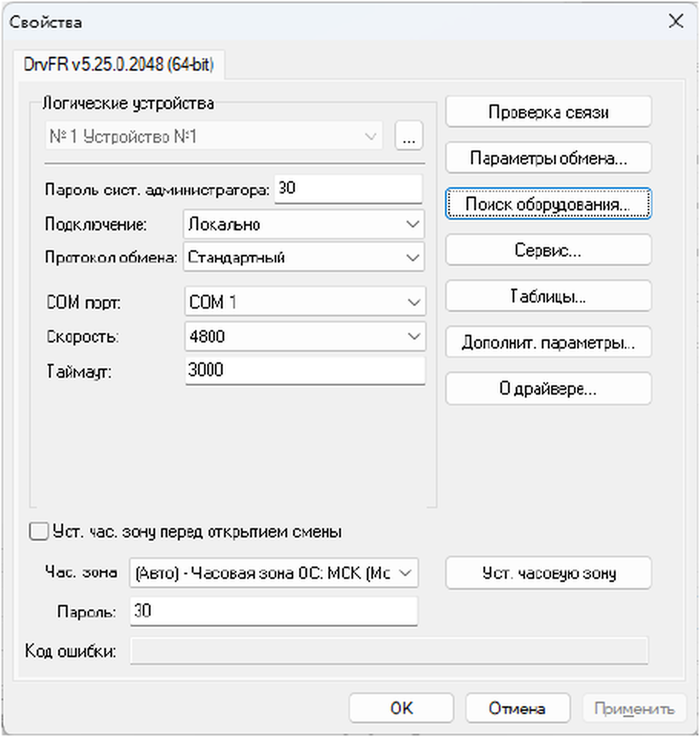Image resolution: width=700 pixels, height=737 pixels.
Task: Click the Пароль field below time zone
Action: pos(273,611)
